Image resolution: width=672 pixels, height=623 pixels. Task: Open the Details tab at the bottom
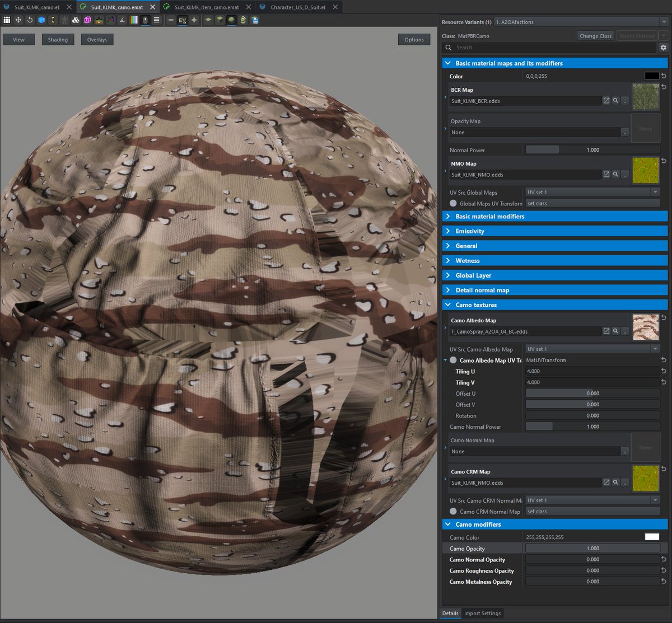click(450, 613)
